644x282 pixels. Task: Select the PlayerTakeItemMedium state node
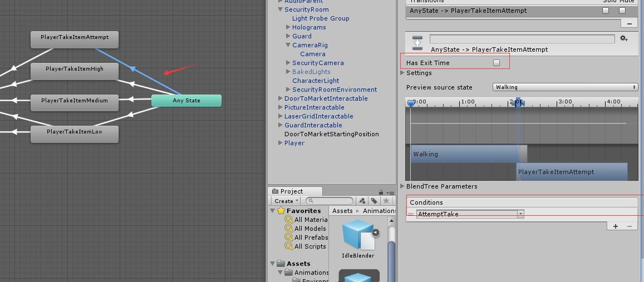[x=75, y=102]
